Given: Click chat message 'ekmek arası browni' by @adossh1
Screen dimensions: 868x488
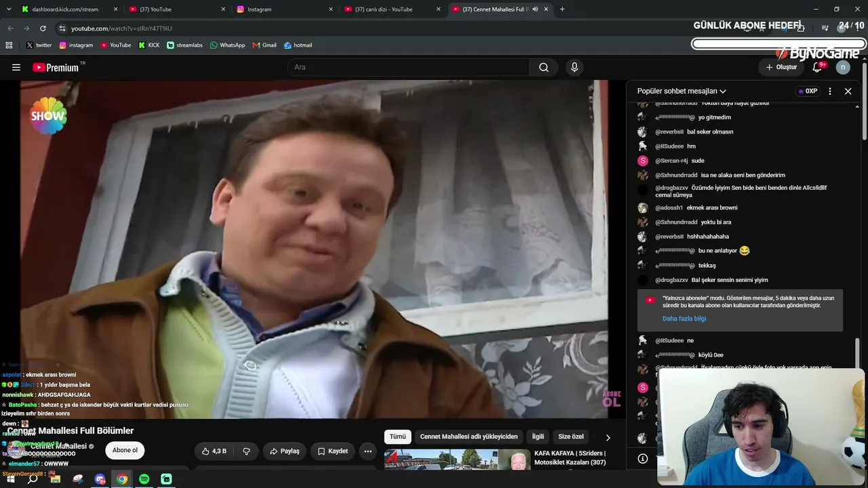Looking at the screenshot, I should pyautogui.click(x=712, y=208).
